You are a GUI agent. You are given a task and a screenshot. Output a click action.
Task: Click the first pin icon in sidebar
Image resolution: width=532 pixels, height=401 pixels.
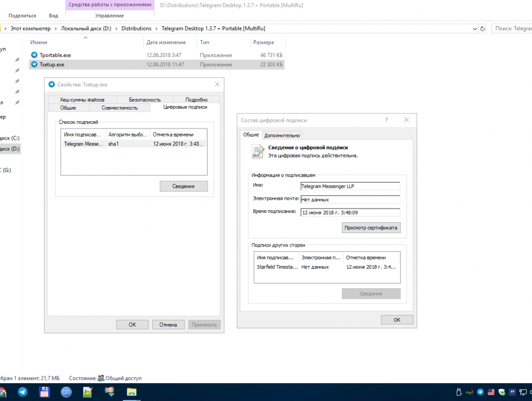17,60
